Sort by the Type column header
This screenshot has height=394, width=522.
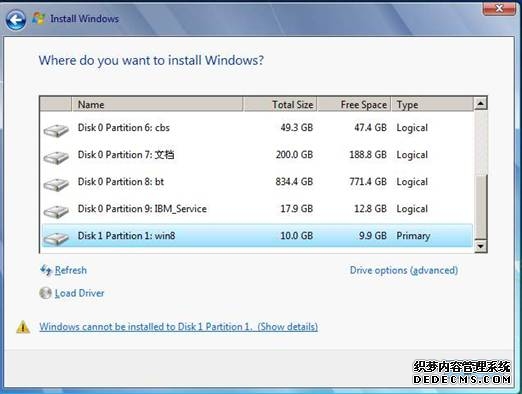coord(432,104)
